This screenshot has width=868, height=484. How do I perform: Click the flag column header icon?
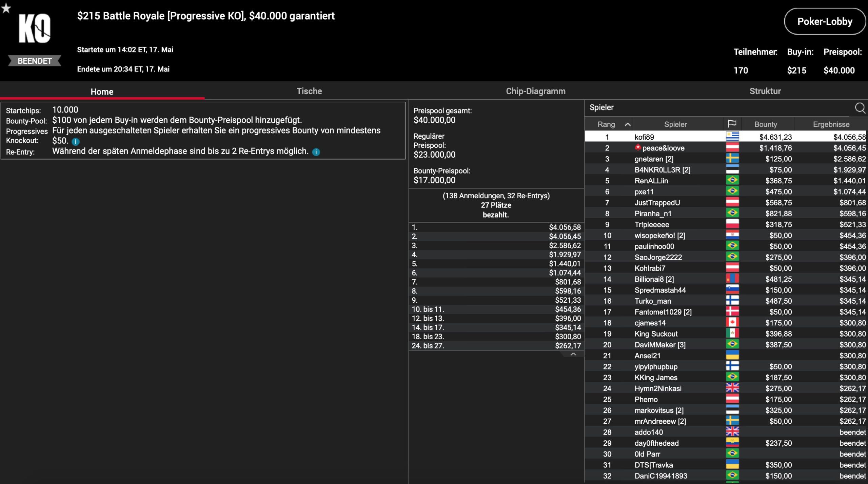[x=732, y=124]
